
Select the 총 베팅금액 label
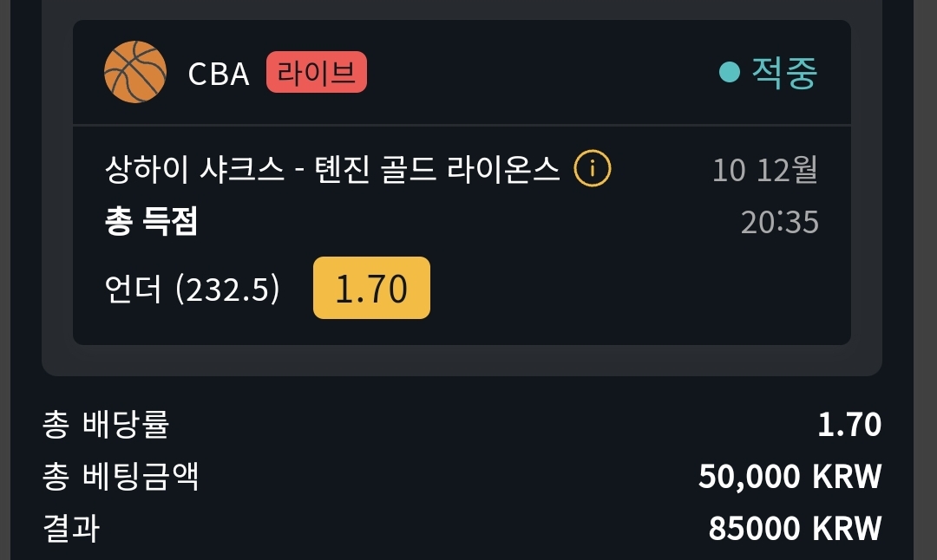click(121, 477)
